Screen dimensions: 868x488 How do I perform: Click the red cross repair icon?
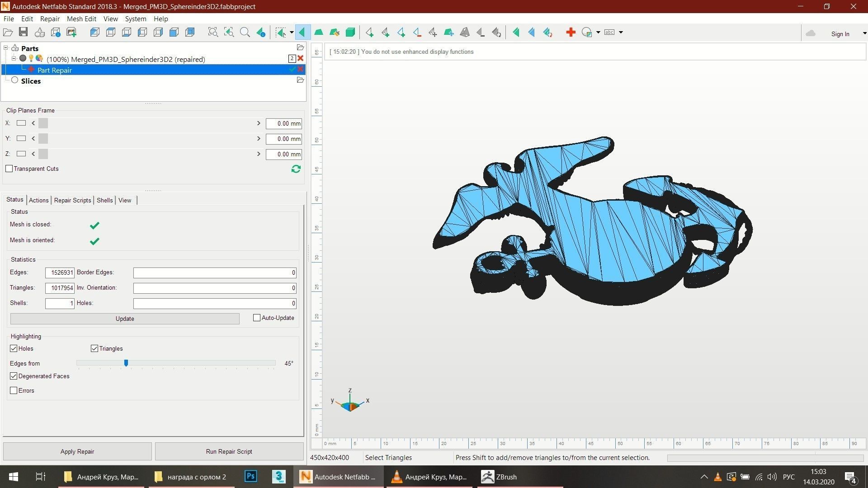pyautogui.click(x=571, y=32)
